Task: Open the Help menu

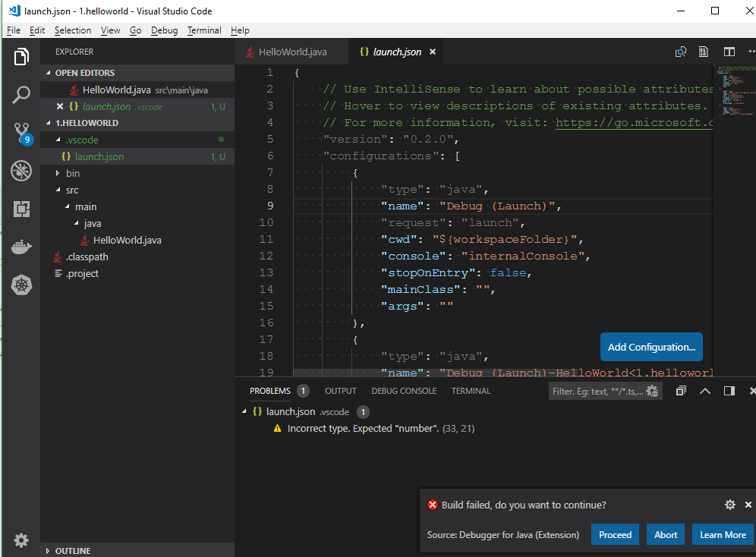Action: [240, 30]
